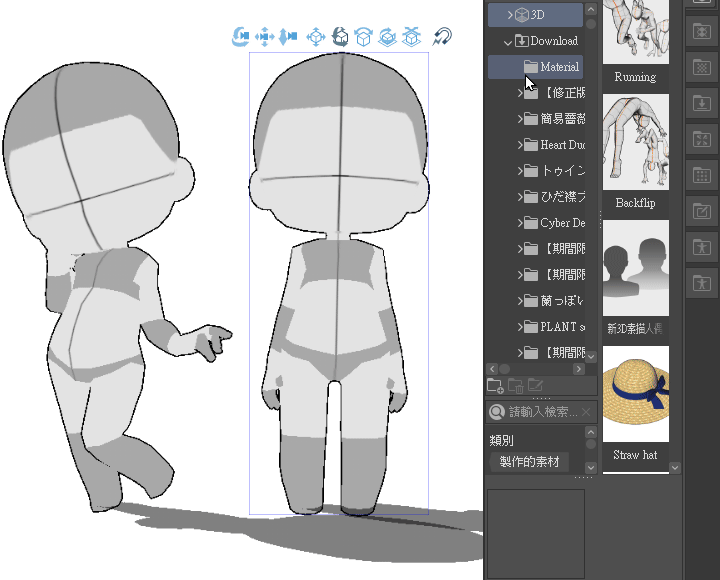Image resolution: width=720 pixels, height=580 pixels.
Task: Click the checkered tone folder icon in sidebar
Action: click(x=702, y=68)
